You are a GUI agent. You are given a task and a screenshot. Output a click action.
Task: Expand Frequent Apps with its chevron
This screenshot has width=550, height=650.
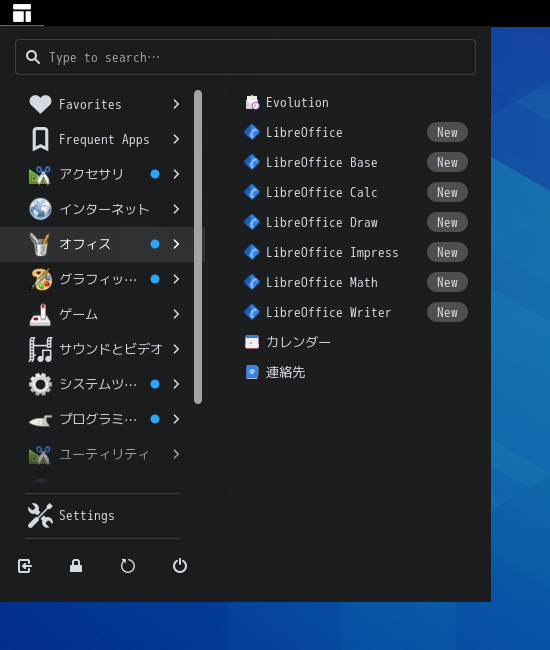[176, 139]
